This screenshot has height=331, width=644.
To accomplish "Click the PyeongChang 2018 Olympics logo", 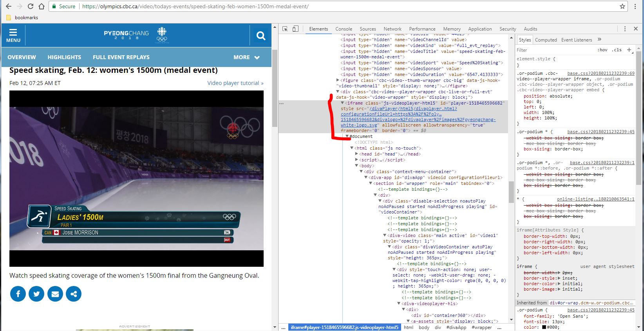I will click(x=136, y=35).
